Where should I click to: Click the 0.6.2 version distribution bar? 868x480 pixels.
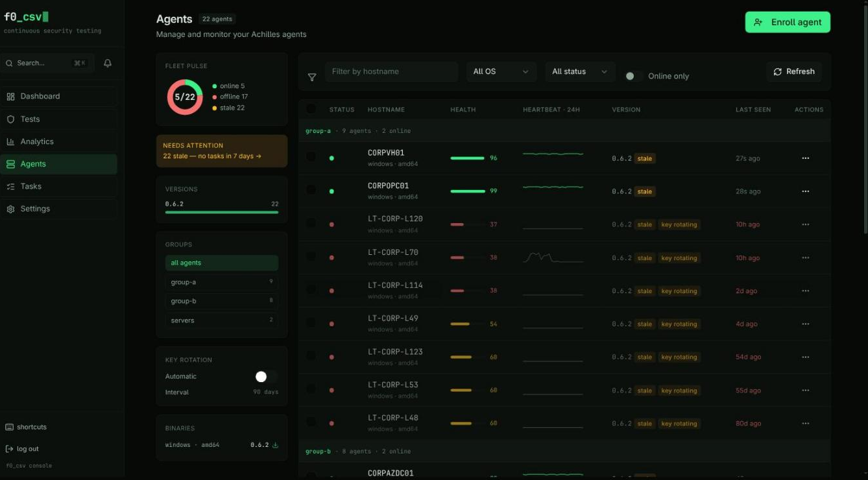point(222,212)
